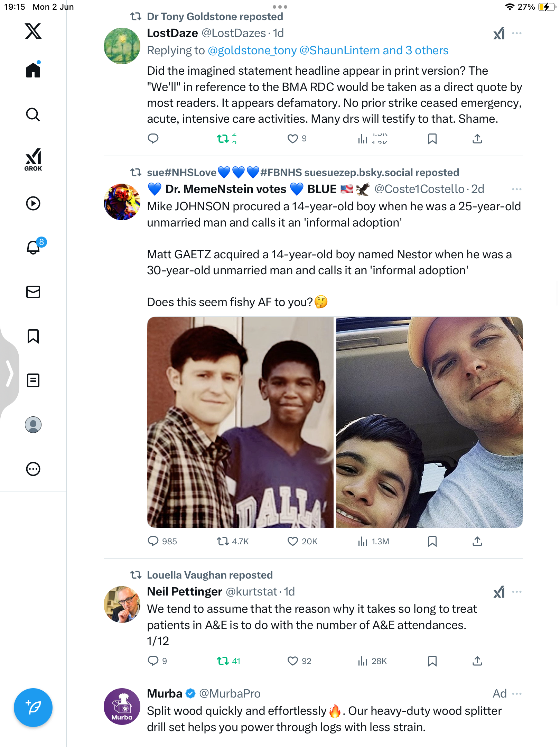
Task: Open the Search icon in sidebar
Action: tap(33, 114)
